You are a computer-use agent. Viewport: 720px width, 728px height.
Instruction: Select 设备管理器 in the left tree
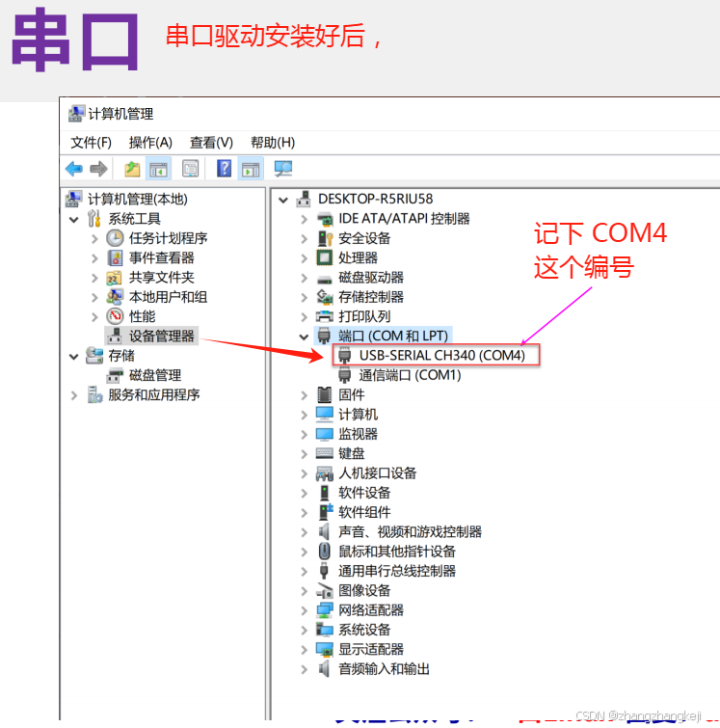point(162,337)
